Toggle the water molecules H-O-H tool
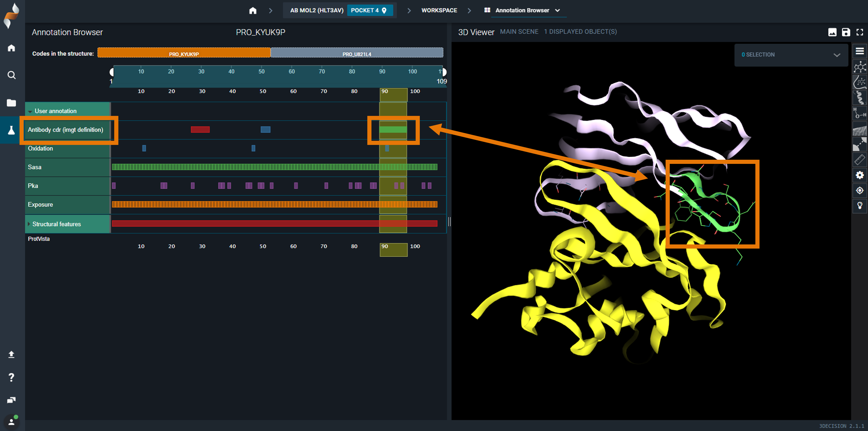 (860, 113)
